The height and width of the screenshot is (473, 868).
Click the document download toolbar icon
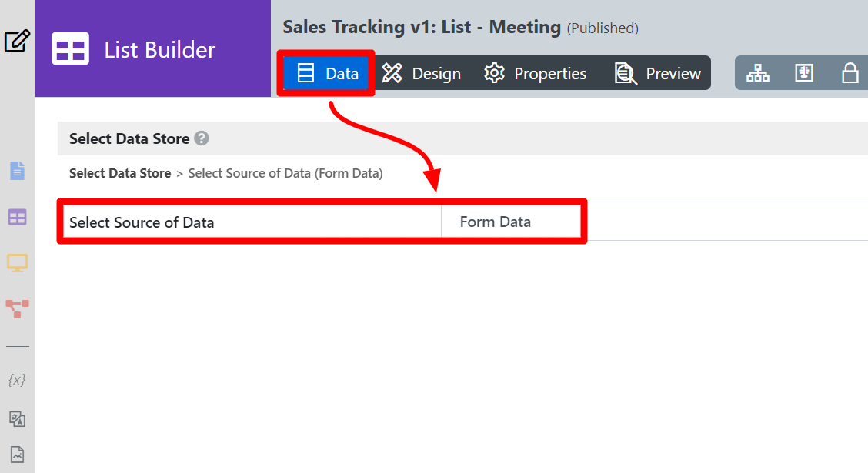pyautogui.click(x=804, y=73)
